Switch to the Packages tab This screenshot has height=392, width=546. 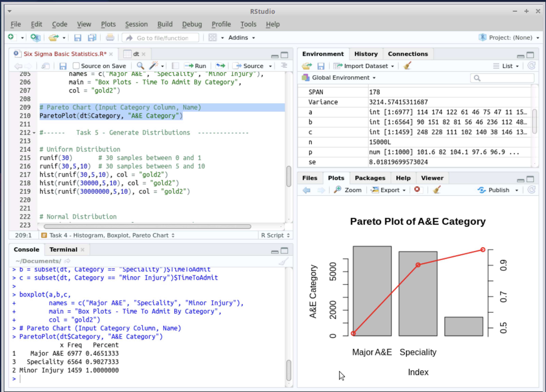point(370,178)
